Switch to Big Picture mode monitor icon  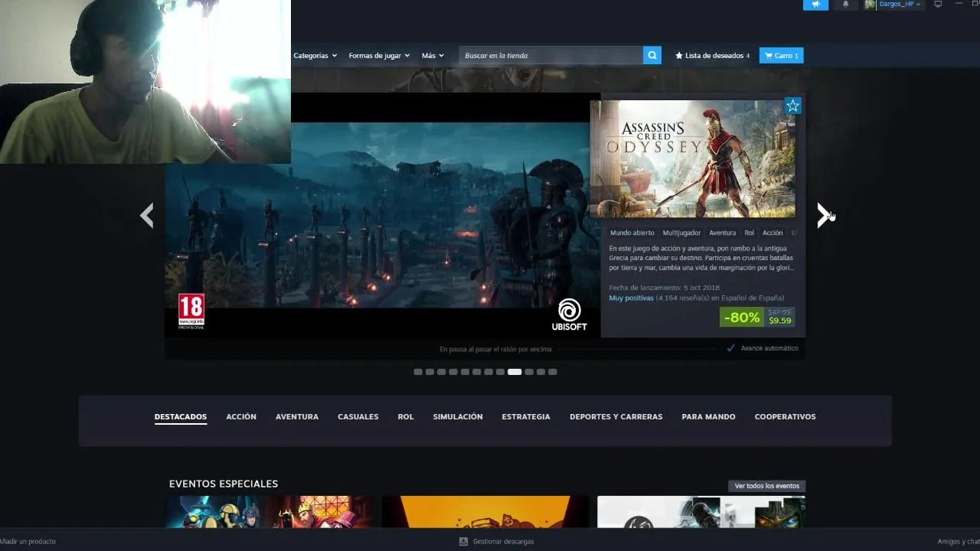tap(938, 5)
